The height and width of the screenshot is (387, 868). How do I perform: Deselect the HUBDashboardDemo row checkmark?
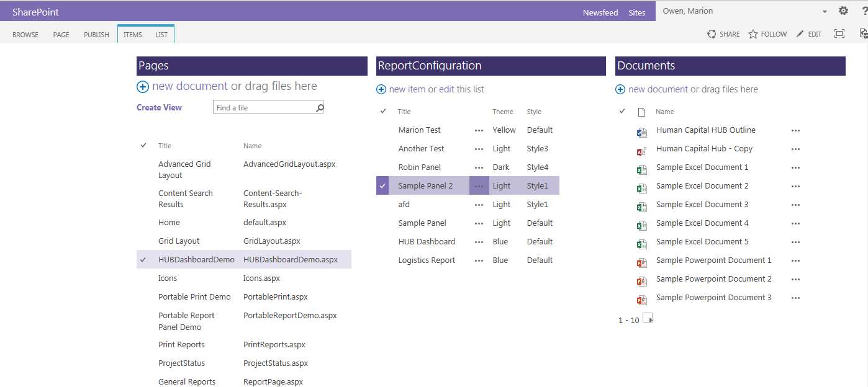click(143, 260)
